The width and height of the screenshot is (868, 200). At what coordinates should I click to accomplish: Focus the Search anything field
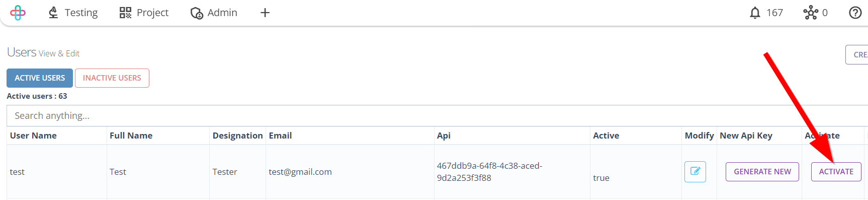pyautogui.click(x=437, y=116)
